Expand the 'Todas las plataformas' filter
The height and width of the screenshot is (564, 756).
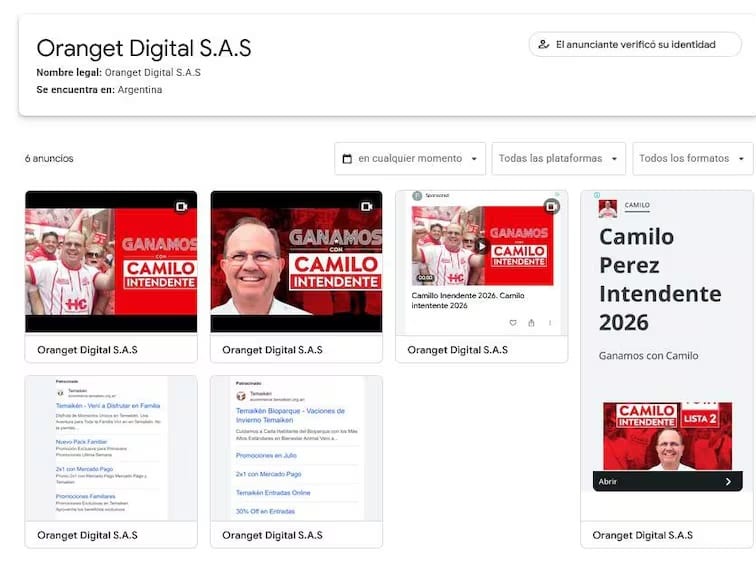pyautogui.click(x=558, y=159)
